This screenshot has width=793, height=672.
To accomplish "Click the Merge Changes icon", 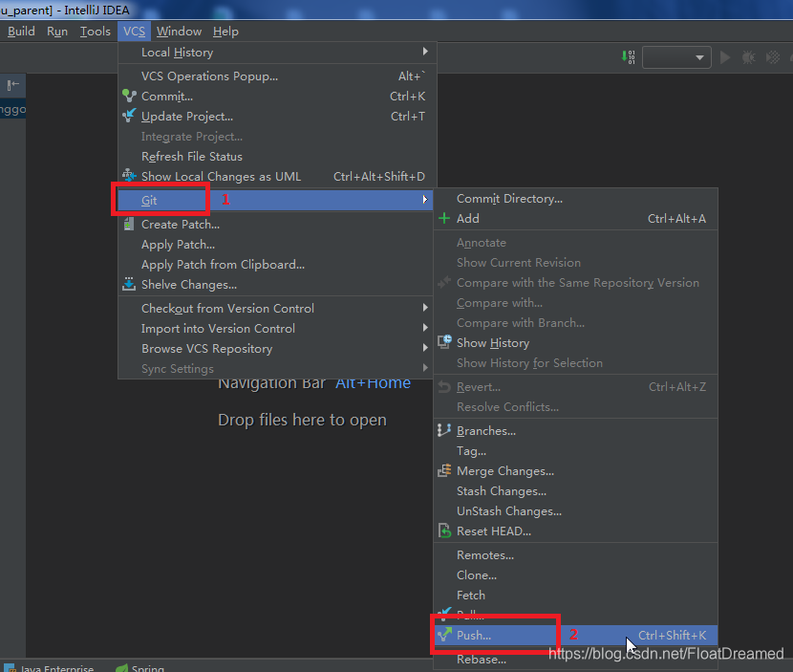I will point(444,470).
